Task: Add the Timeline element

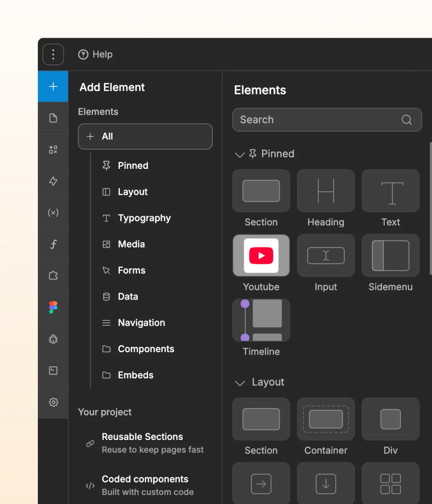Action: pos(261,320)
